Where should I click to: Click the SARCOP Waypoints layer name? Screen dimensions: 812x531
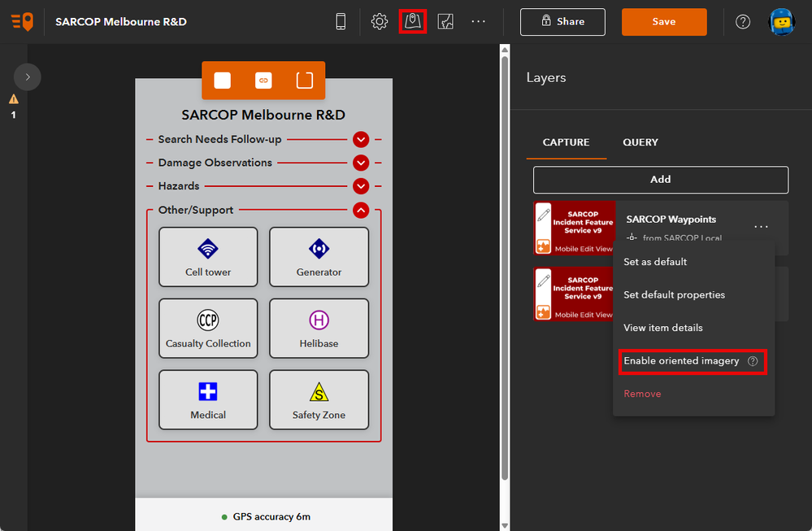coord(671,219)
